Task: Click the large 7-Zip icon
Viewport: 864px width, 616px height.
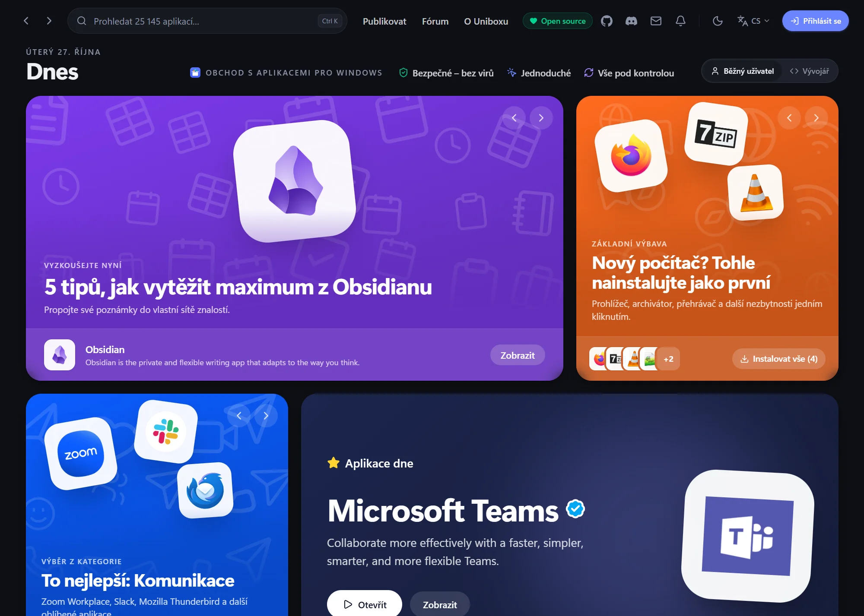Action: click(716, 134)
